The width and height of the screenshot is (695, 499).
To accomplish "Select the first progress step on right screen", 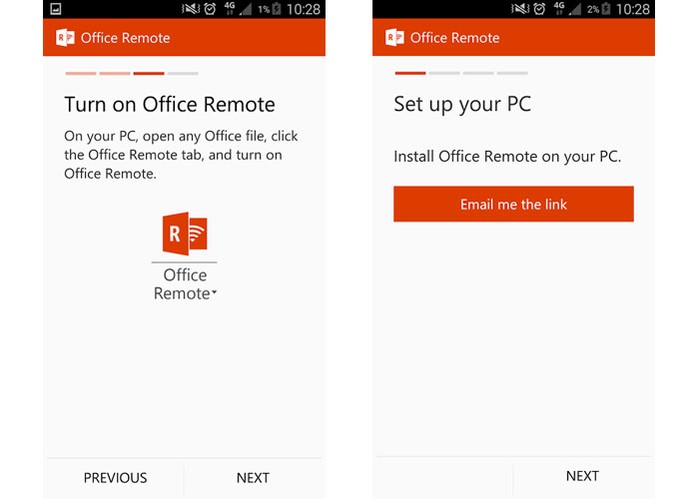I will [410, 73].
